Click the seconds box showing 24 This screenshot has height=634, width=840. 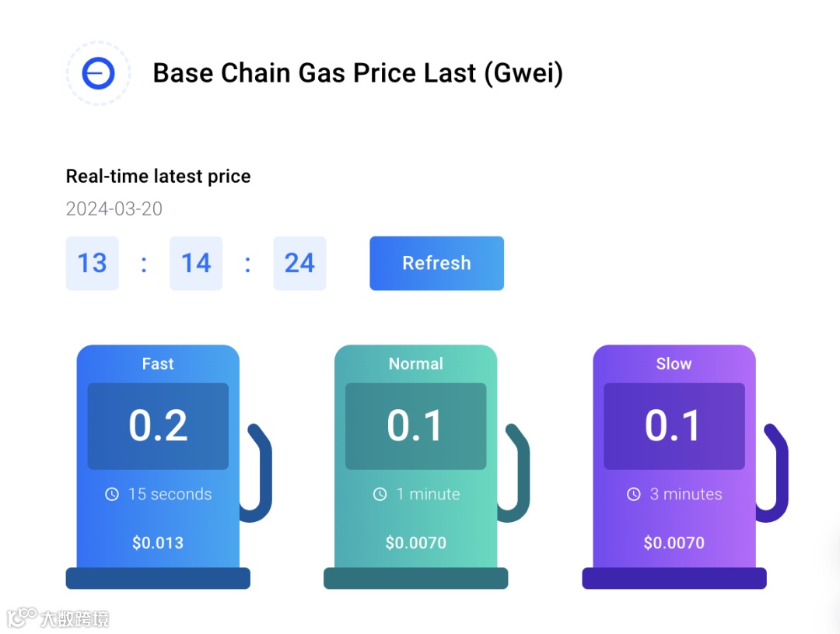(x=299, y=263)
